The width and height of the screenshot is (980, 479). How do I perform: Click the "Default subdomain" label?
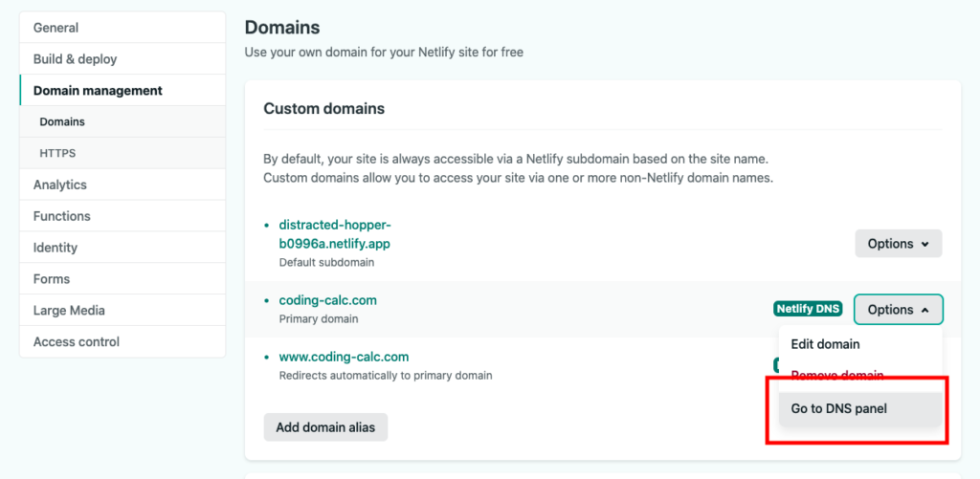coord(326,262)
